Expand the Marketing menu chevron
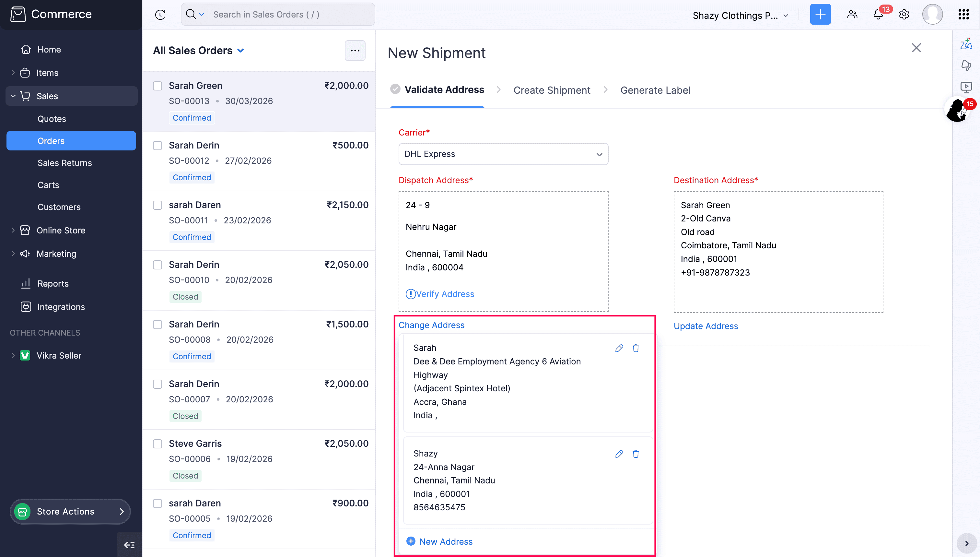 point(13,254)
